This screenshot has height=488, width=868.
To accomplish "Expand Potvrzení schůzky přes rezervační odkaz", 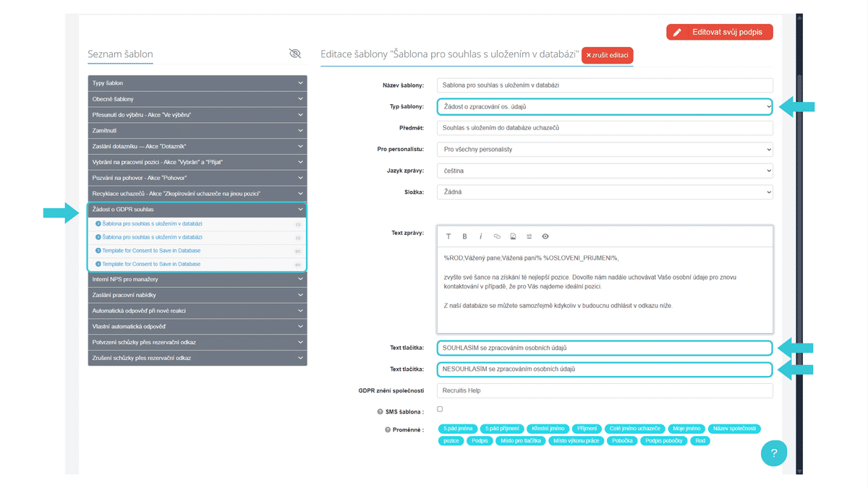I will pyautogui.click(x=197, y=342).
